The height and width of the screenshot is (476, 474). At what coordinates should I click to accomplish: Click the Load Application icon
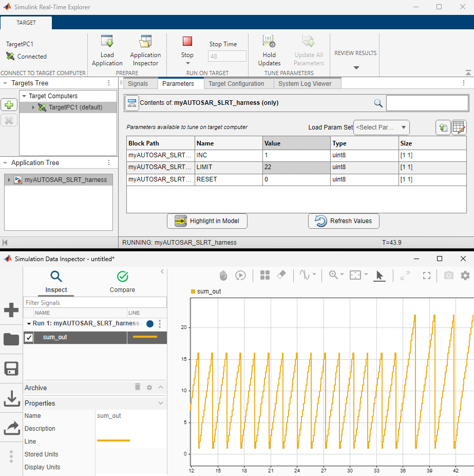[107, 42]
